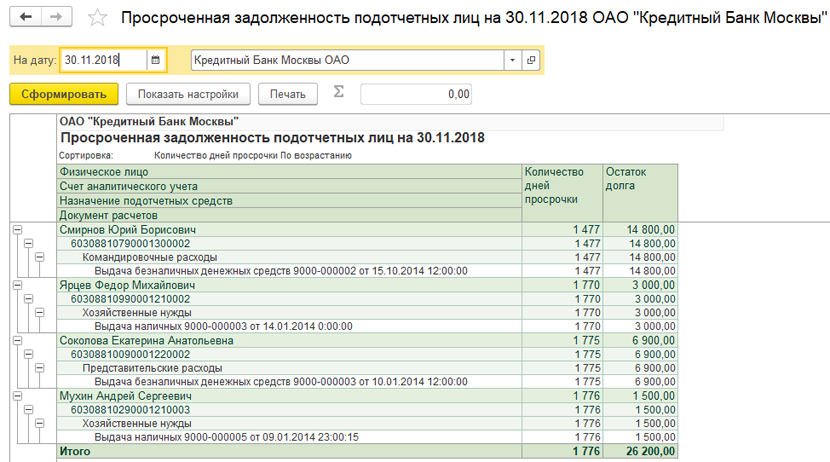Collapse the Ярцев Федор Михайлович group
The image size is (830, 462).
pyautogui.click(x=17, y=285)
